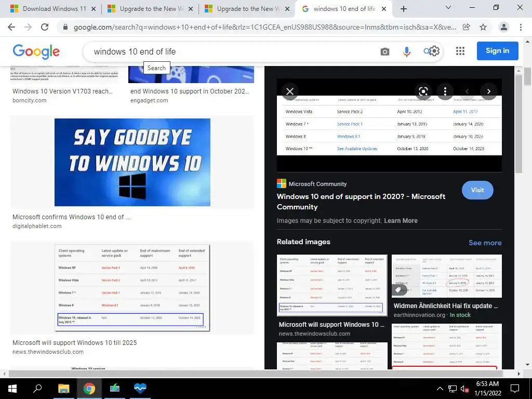Open the Windows 10 end of support title link
The image size is (532, 399).
click(x=361, y=202)
